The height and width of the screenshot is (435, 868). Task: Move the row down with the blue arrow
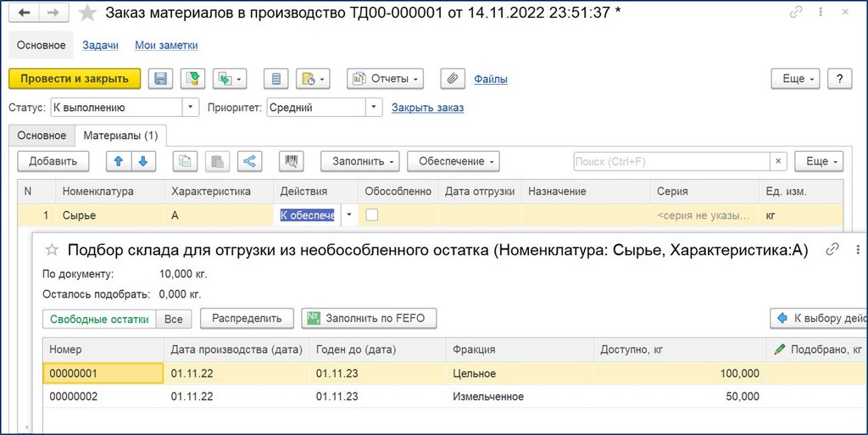[142, 162]
